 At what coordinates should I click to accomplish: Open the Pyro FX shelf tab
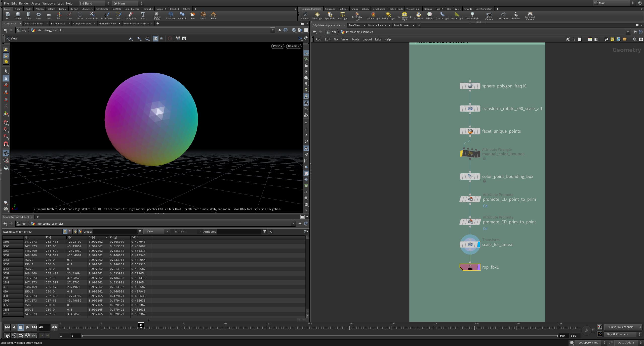click(439, 9)
